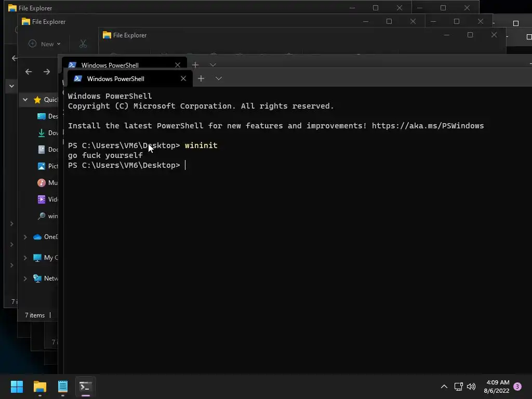Select the Quick access star item
The image size is (532, 399).
[46, 99]
